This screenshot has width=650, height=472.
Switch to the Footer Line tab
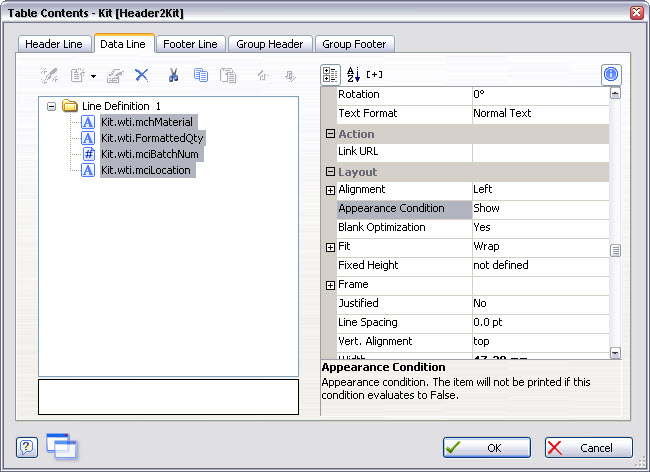point(190,44)
